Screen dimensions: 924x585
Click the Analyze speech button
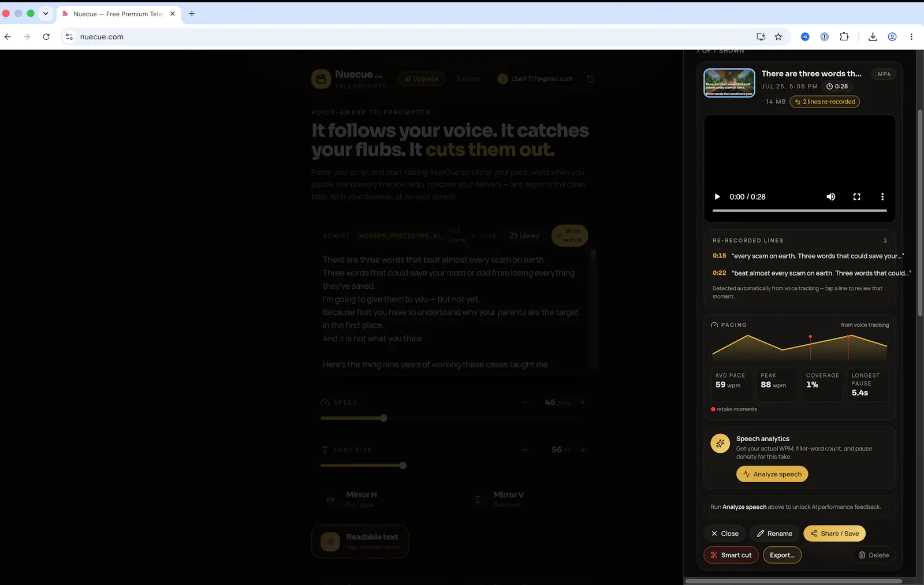click(x=772, y=474)
